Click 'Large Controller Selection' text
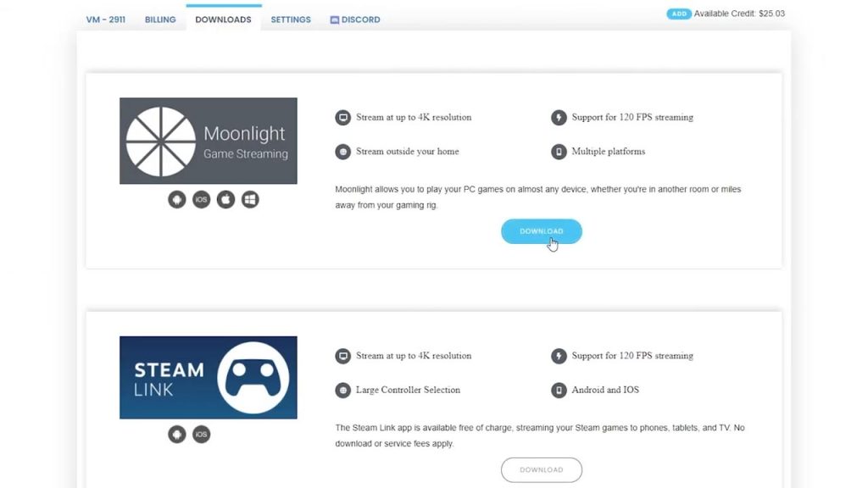The image size is (868, 488). pyautogui.click(x=408, y=390)
